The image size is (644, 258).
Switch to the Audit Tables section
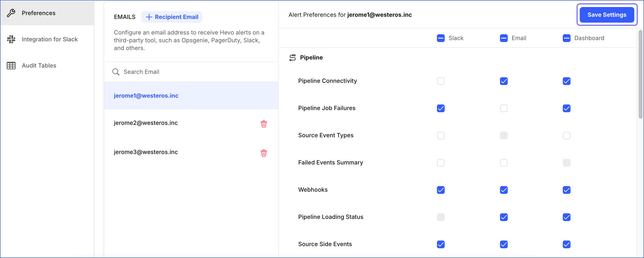[39, 66]
